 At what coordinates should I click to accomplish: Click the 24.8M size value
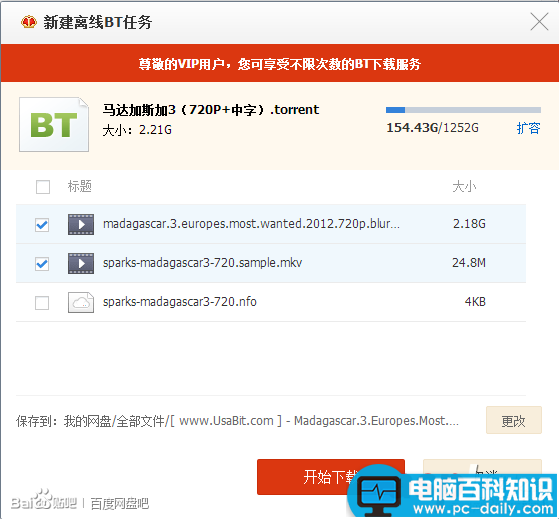[x=469, y=263]
